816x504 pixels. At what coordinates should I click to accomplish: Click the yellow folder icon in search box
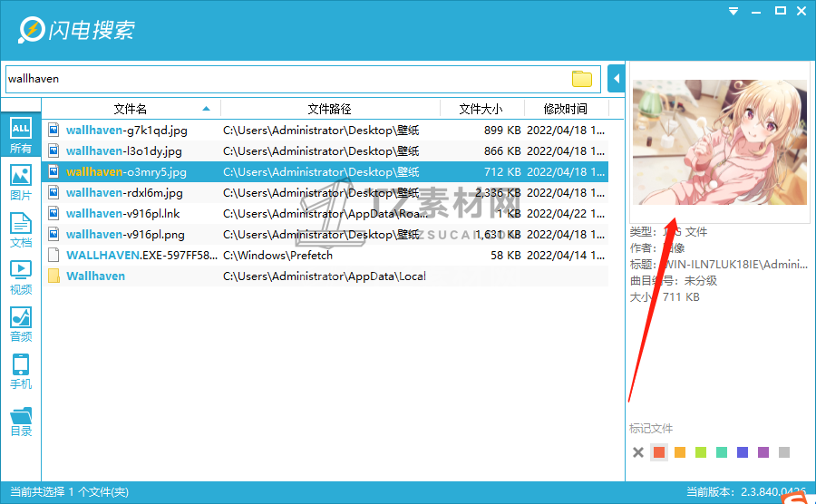582,79
